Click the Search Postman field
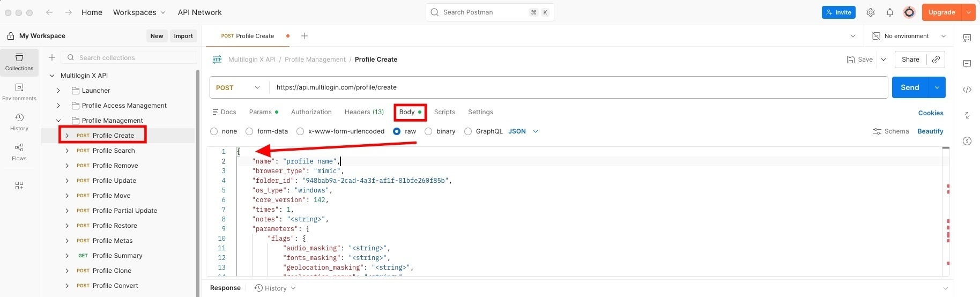980x297 pixels. 490,12
